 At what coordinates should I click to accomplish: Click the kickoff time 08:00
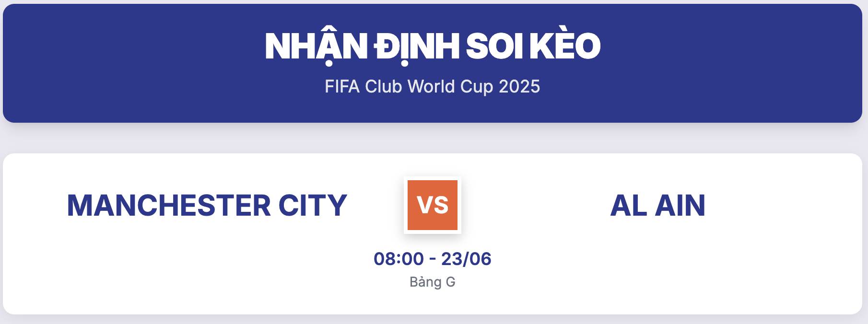point(399,259)
